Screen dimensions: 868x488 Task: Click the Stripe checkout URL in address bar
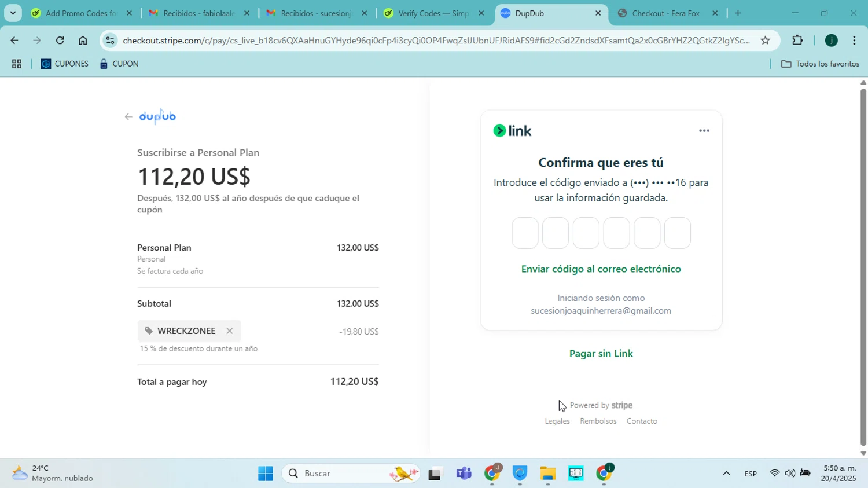436,41
